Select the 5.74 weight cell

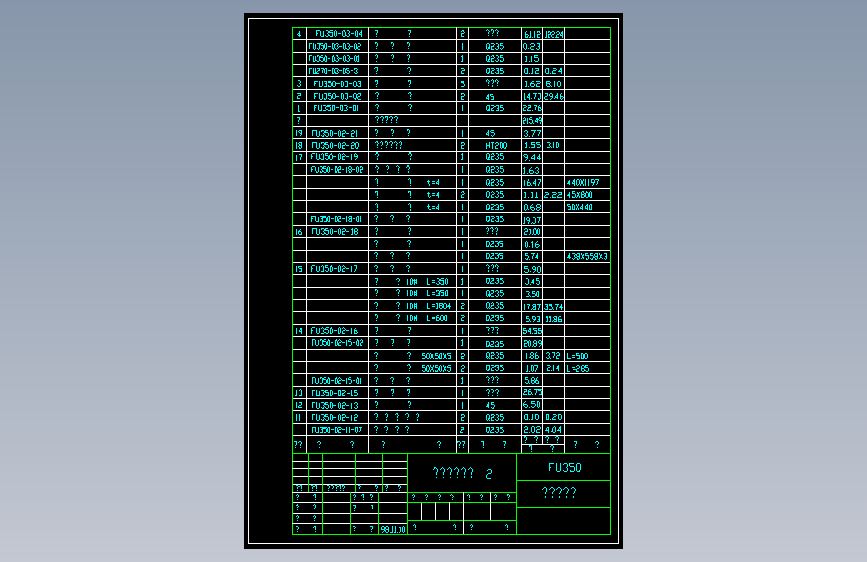(x=531, y=256)
